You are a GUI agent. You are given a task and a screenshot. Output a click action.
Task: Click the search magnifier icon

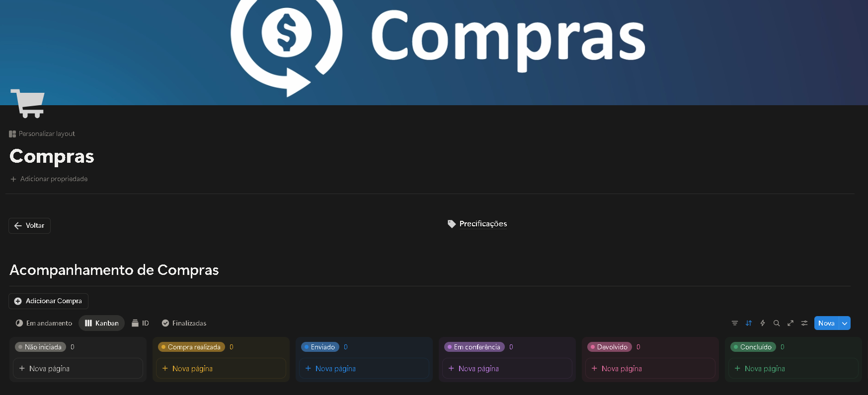pyautogui.click(x=777, y=323)
